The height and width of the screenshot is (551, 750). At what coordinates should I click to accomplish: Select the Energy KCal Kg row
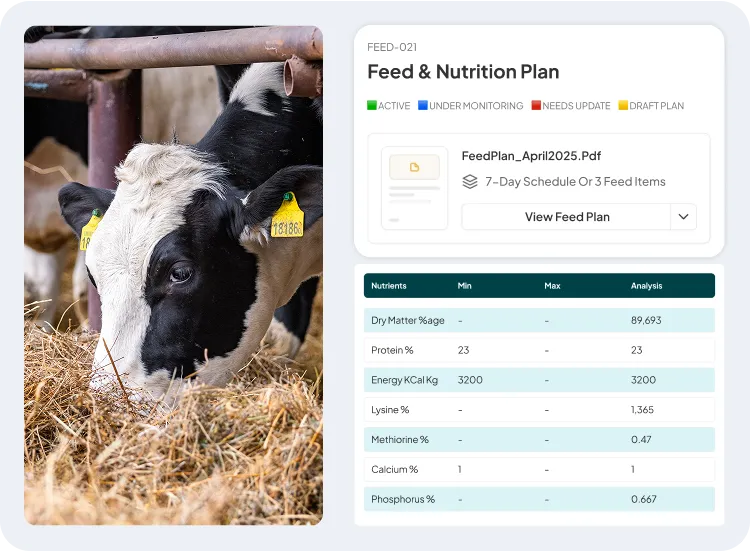[x=539, y=380]
